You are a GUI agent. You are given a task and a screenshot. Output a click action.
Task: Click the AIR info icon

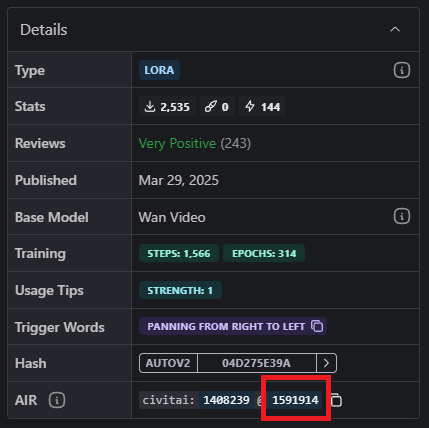point(57,400)
